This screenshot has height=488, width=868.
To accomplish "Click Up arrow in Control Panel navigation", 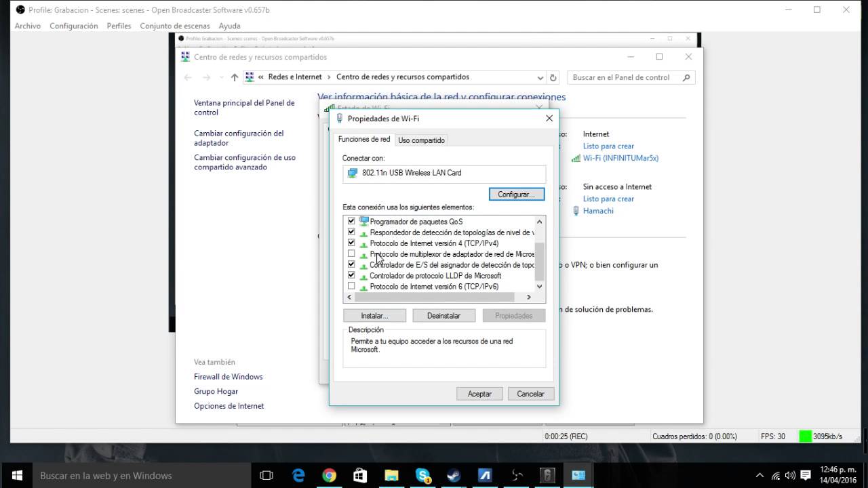I will click(x=235, y=77).
